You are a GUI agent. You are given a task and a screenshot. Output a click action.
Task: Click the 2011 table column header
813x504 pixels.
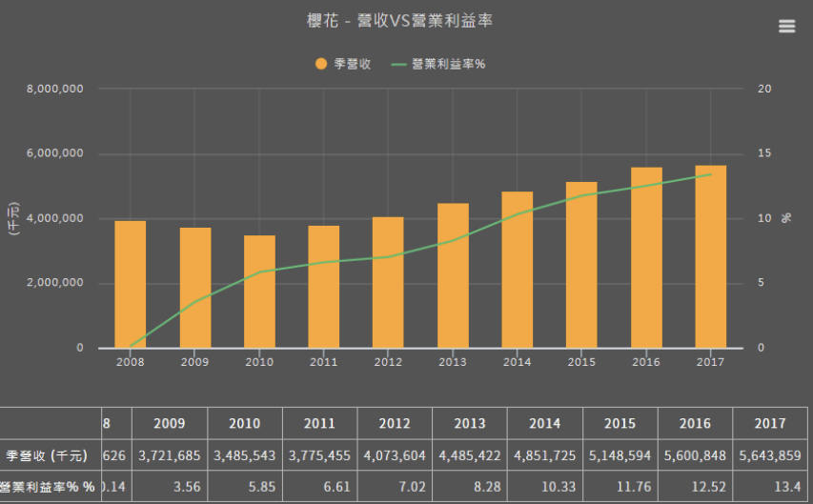tap(319, 424)
